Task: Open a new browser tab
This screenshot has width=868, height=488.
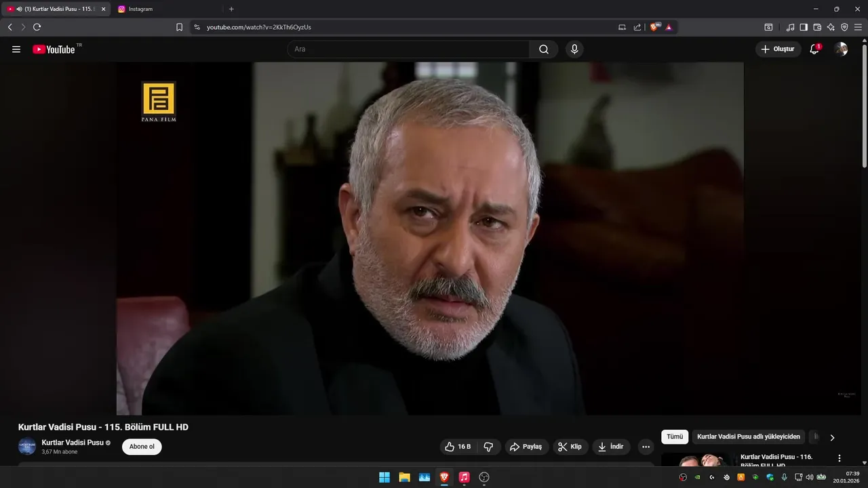Action: tap(231, 9)
